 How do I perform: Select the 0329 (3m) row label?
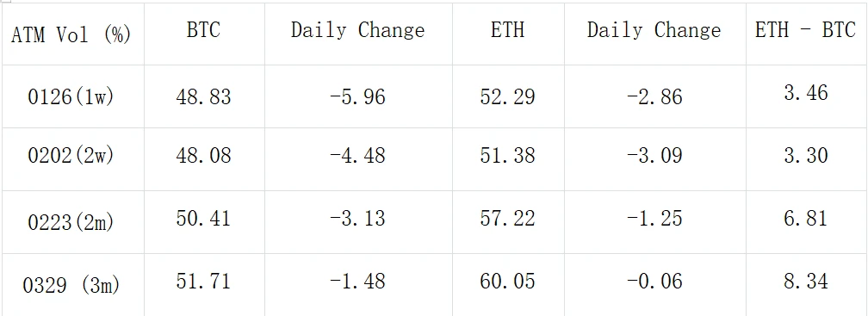(71, 286)
